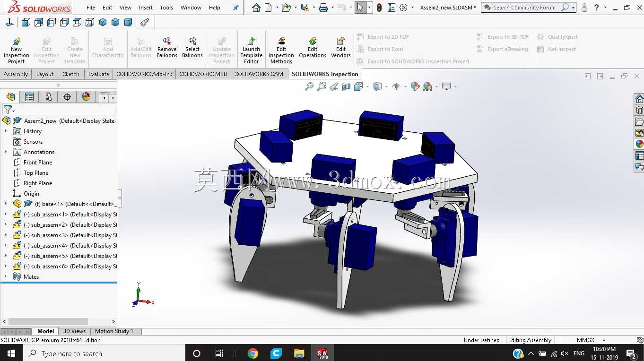The image size is (644, 361).
Task: Open Edit Operations
Action: pyautogui.click(x=313, y=48)
